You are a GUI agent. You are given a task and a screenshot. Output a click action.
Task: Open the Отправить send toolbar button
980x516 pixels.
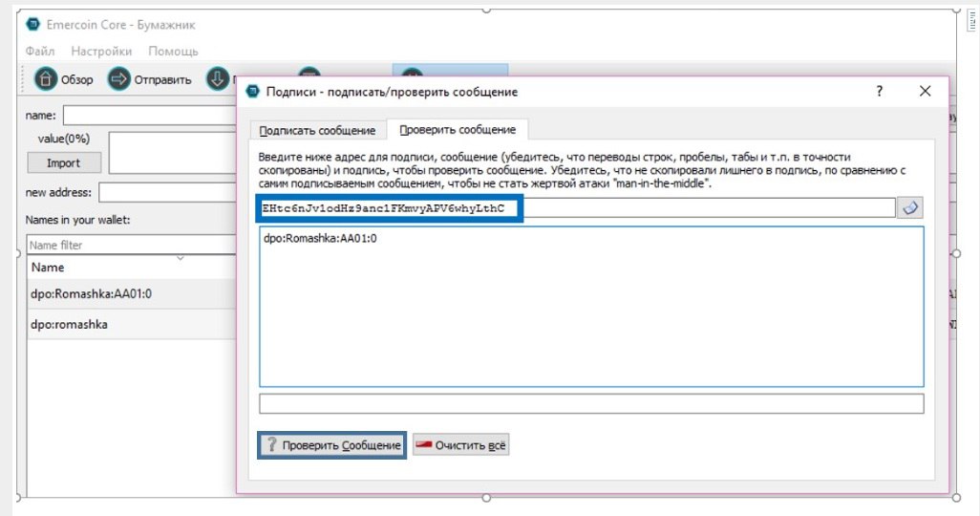point(149,79)
